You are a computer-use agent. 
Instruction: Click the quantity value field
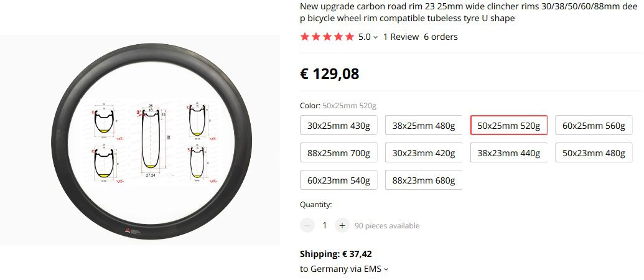click(324, 225)
